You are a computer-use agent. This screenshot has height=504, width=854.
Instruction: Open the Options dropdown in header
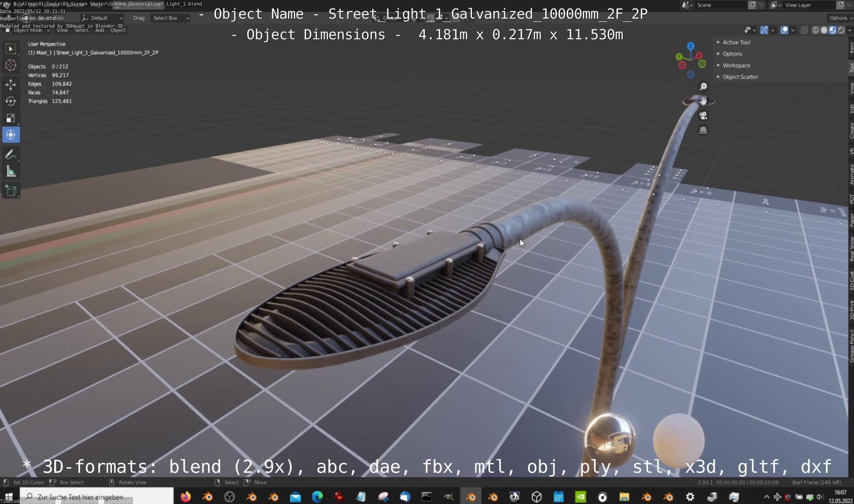pyautogui.click(x=840, y=18)
